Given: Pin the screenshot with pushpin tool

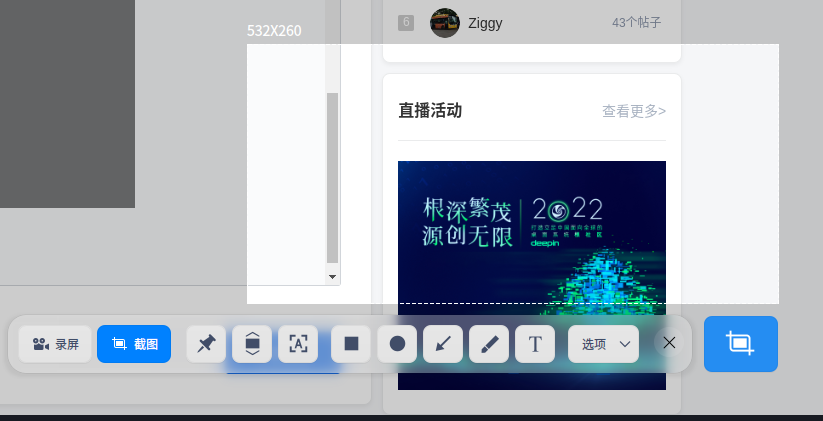Looking at the screenshot, I should 206,344.
